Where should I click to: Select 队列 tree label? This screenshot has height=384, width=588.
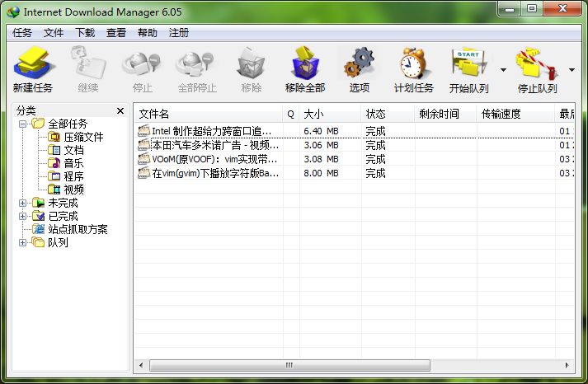pos(58,242)
